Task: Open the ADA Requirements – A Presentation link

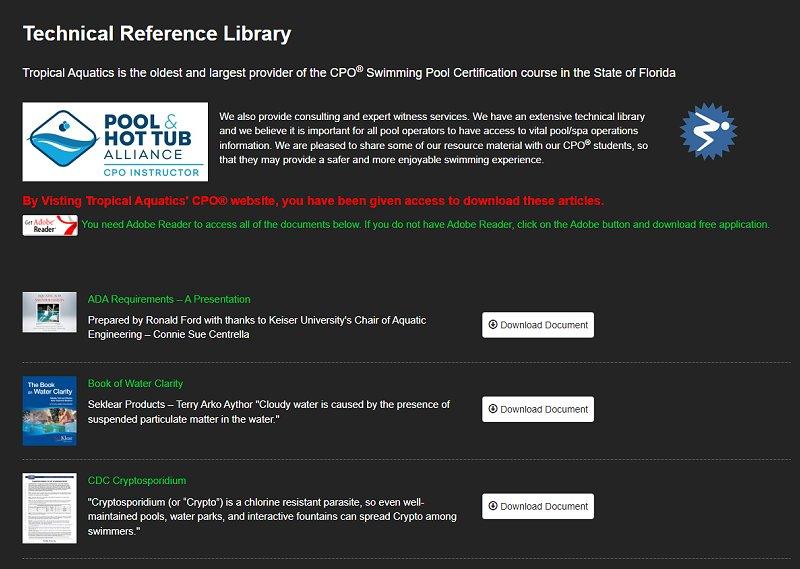Action: click(169, 299)
